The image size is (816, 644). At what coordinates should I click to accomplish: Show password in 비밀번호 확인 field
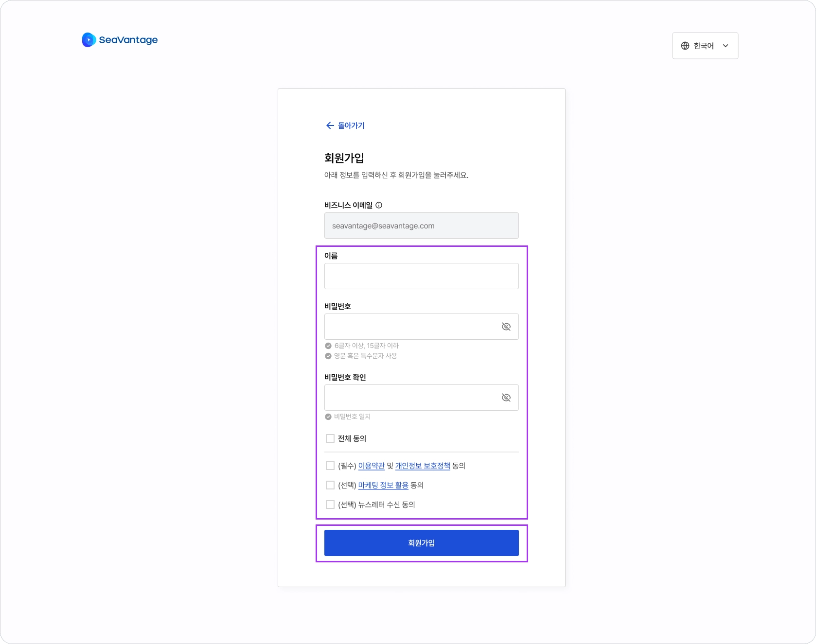[x=506, y=398]
